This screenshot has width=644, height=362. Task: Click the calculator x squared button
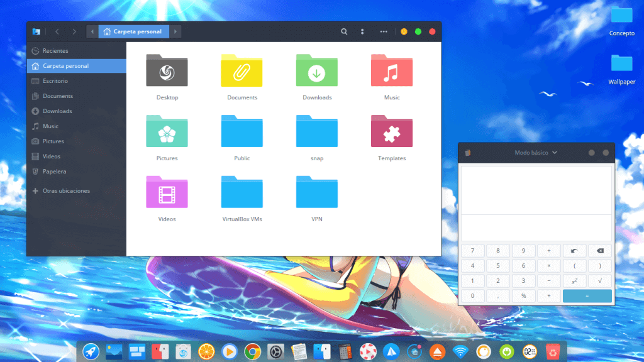tap(574, 281)
